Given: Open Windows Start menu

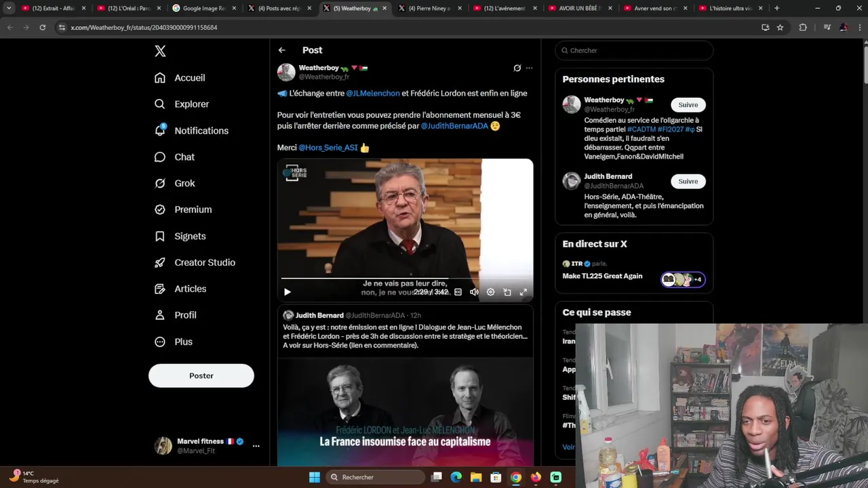Looking at the screenshot, I should point(315,477).
